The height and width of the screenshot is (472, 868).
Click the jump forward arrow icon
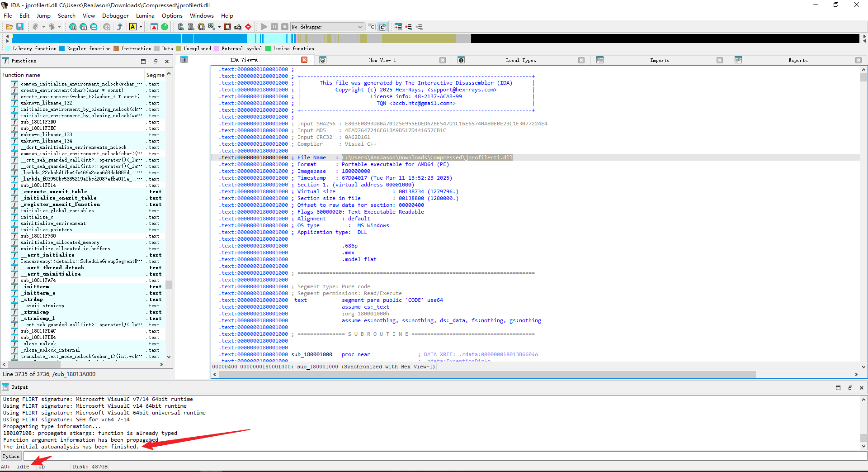pyautogui.click(x=52, y=27)
